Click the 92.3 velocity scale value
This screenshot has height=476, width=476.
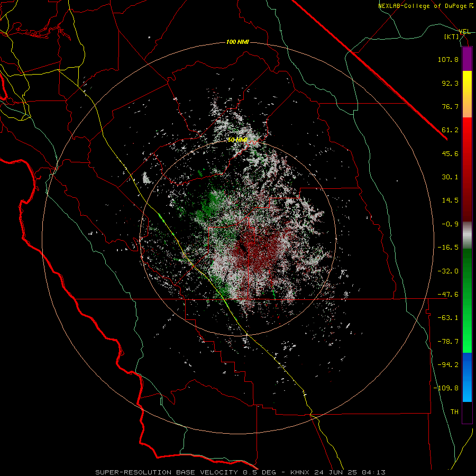coord(450,83)
